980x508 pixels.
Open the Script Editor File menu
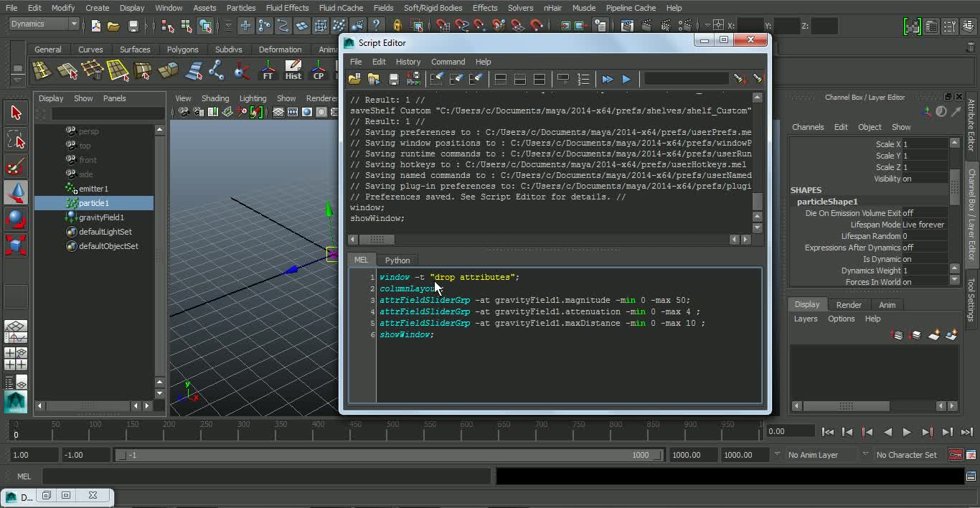356,62
